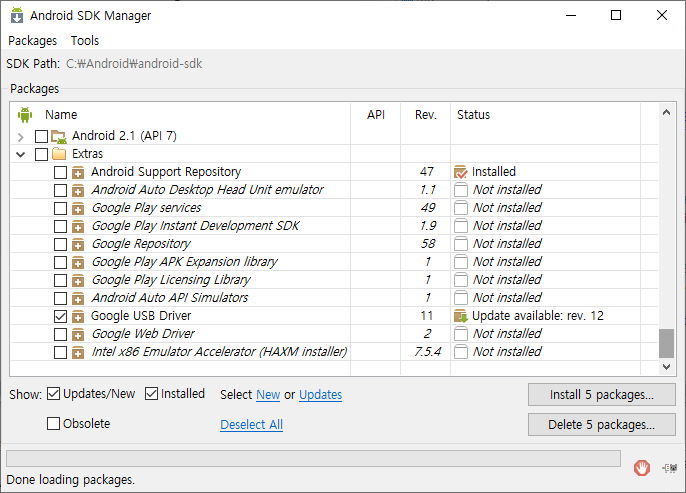Click package icon beside Google Play Instant Development SDK
The height and width of the screenshot is (493, 686).
pos(78,226)
